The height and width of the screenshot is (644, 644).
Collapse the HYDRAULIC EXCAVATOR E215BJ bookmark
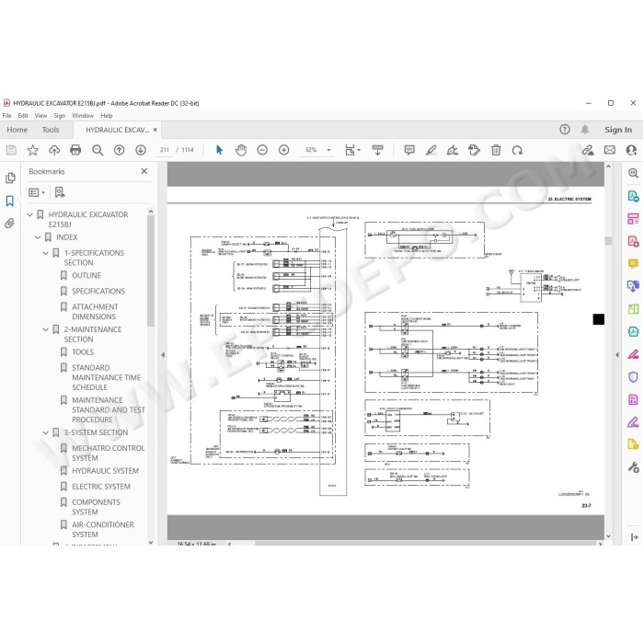tap(29, 214)
